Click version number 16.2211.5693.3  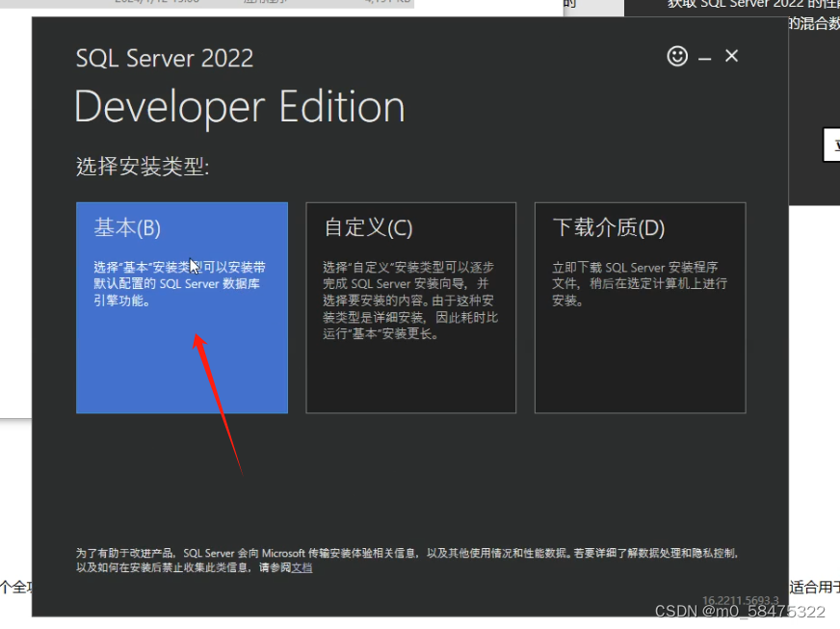[741, 600]
